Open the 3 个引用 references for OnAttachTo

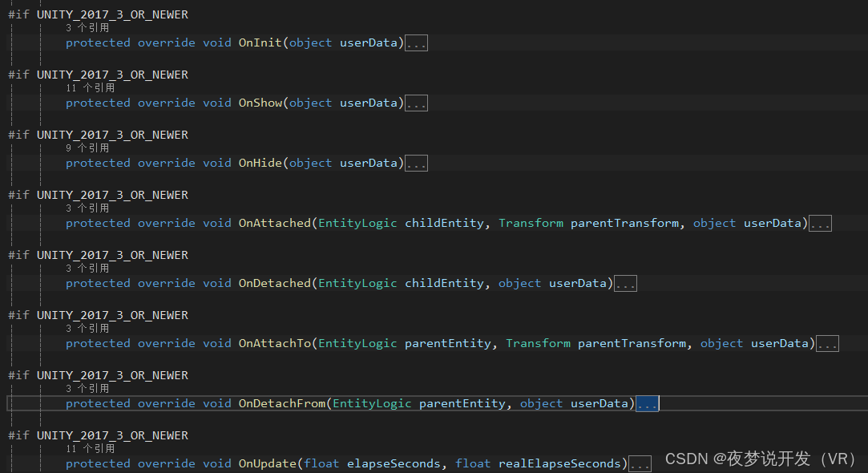click(x=87, y=328)
